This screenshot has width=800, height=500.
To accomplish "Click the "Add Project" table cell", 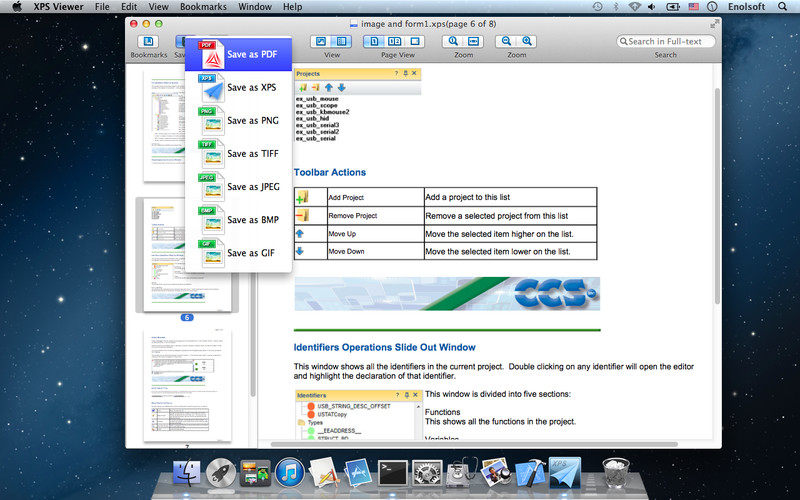I will coord(376,197).
